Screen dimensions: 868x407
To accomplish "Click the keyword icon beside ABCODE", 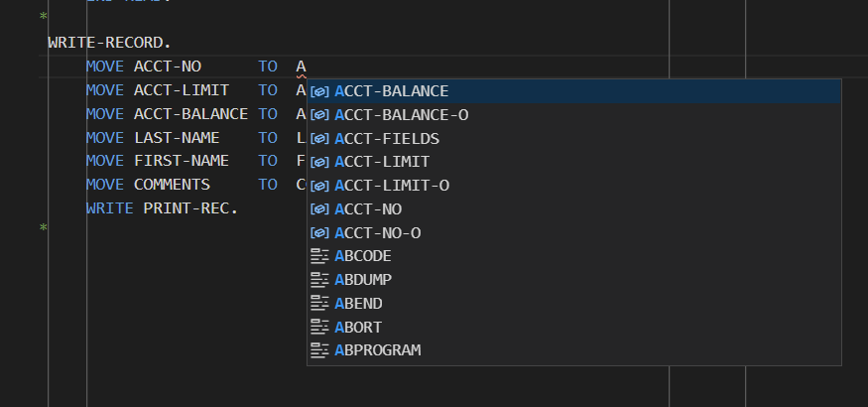I will (319, 256).
